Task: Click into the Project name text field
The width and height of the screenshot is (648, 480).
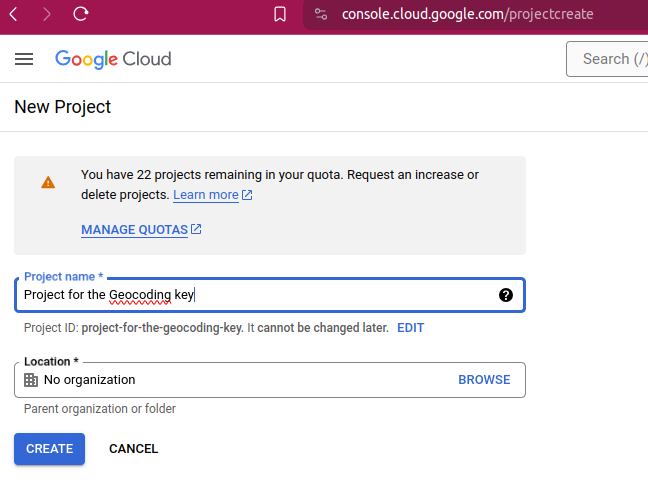Action: [x=270, y=295]
